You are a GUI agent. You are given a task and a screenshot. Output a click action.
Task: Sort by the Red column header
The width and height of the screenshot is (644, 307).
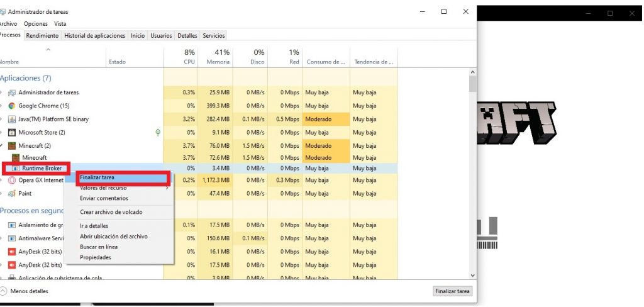tap(285, 57)
